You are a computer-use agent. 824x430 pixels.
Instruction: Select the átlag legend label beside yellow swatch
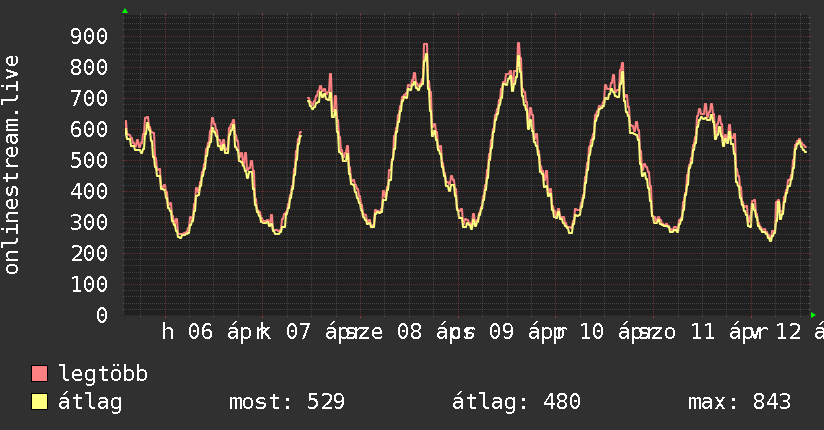click(90, 402)
